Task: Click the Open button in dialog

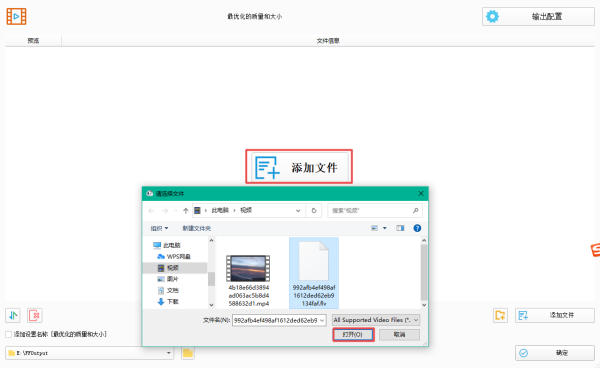Action: point(353,335)
